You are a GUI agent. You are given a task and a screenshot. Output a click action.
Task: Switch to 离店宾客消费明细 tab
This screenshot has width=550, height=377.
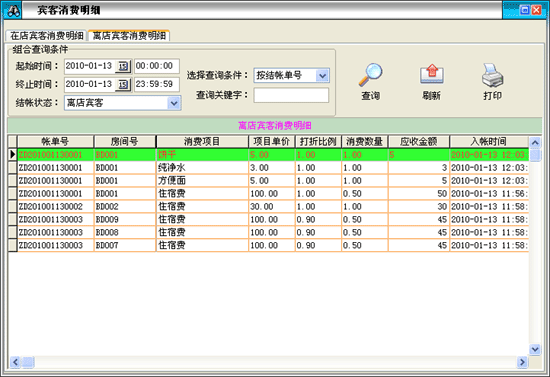[129, 36]
